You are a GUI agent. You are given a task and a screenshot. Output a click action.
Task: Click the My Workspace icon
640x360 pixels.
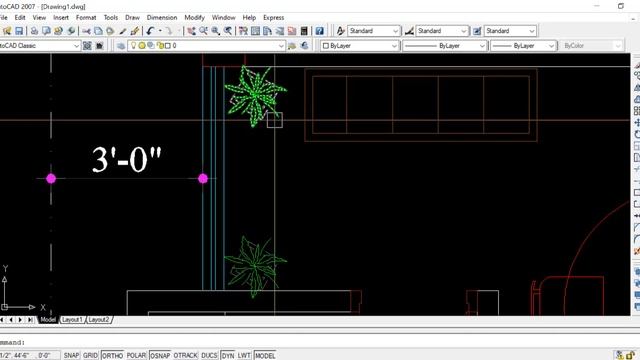coord(100,46)
